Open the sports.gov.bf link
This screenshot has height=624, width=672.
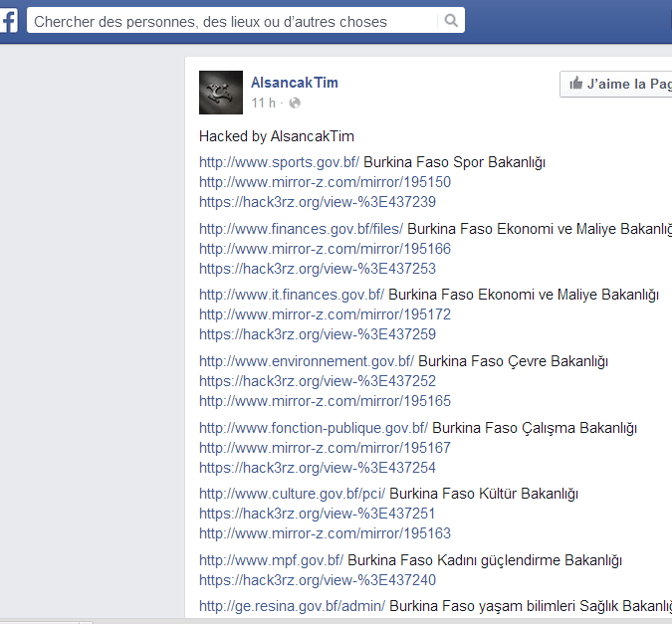tap(279, 162)
